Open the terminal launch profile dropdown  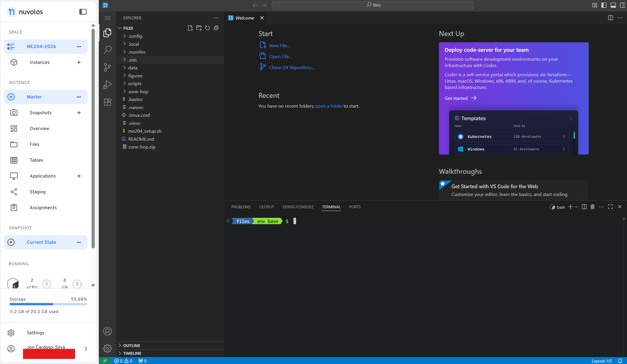(x=576, y=207)
